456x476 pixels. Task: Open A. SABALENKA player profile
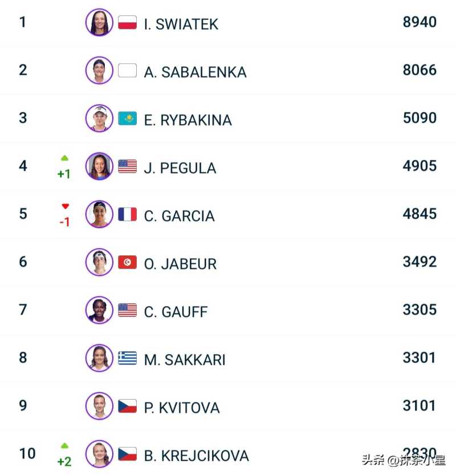(195, 72)
